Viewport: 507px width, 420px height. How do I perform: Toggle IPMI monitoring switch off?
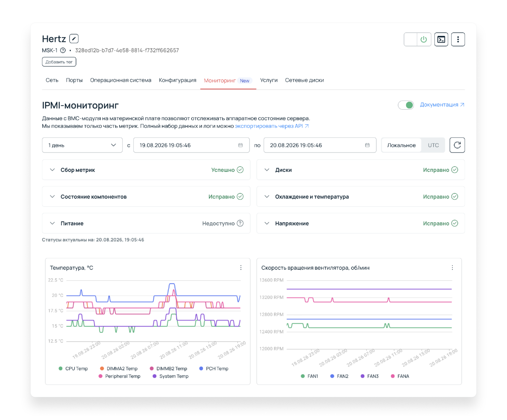pyautogui.click(x=406, y=105)
